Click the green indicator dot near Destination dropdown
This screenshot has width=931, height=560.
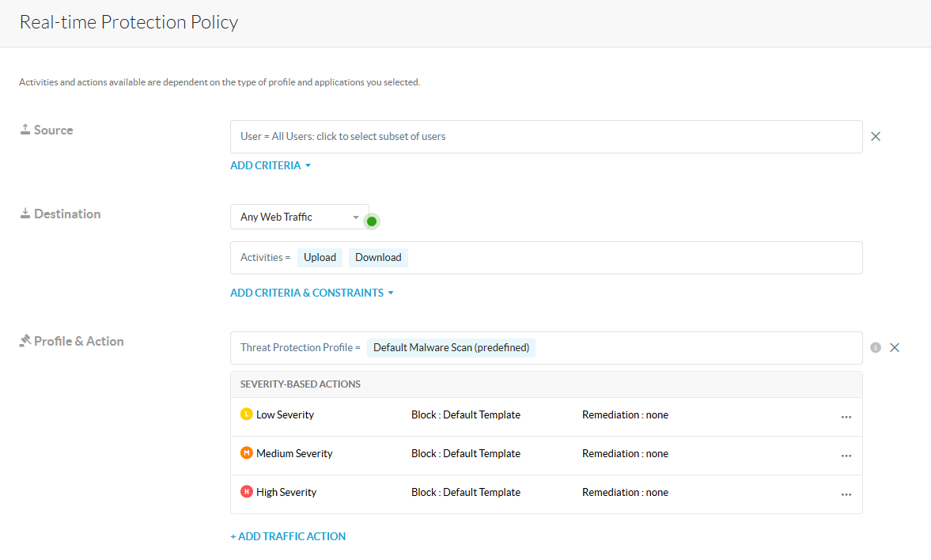pos(372,221)
